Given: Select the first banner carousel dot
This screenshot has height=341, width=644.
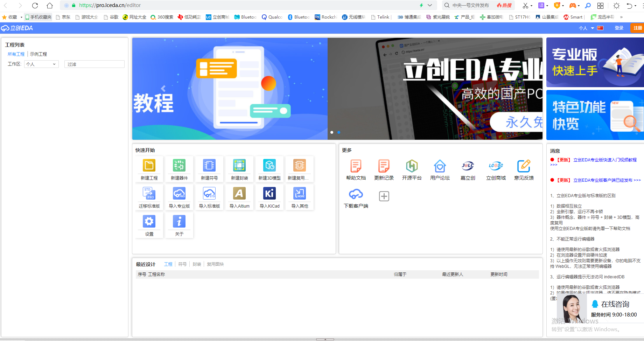Looking at the screenshot, I should pos(332,132).
